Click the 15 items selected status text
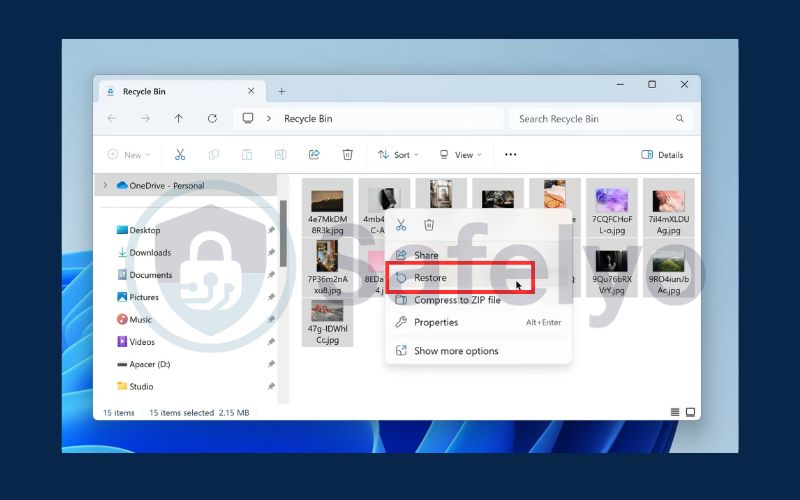This screenshot has width=800, height=500. click(x=181, y=413)
